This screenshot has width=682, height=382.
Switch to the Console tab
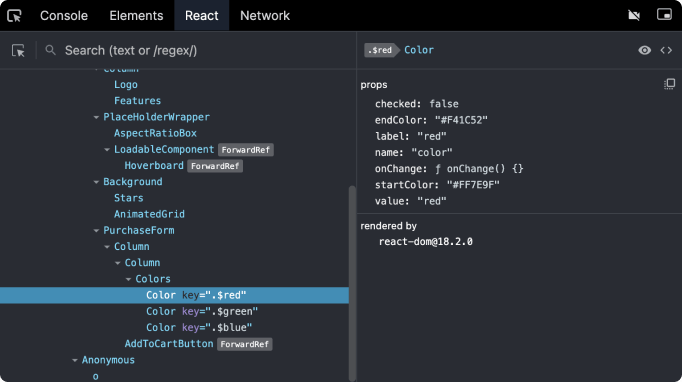(64, 16)
